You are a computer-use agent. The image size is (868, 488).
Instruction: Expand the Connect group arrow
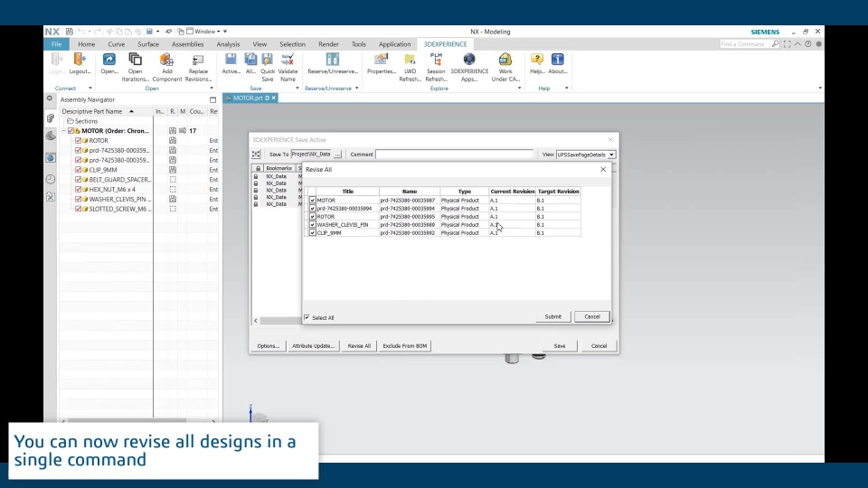click(90, 88)
